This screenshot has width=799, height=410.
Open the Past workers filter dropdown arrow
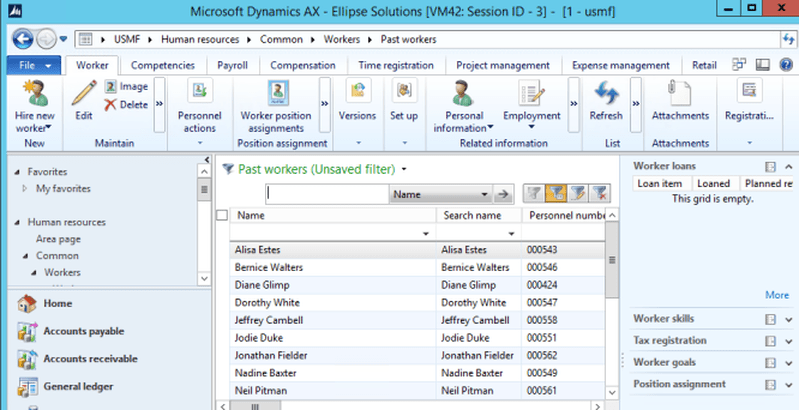coord(404,169)
